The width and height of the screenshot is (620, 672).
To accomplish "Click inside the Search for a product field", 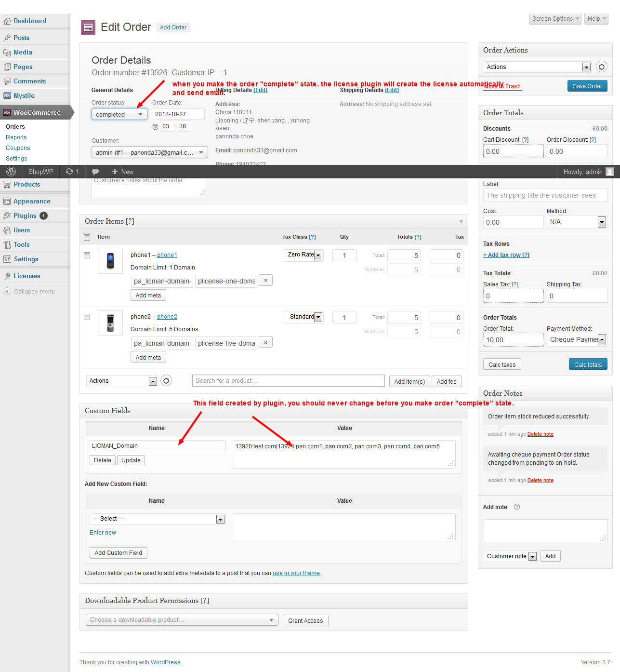I will tap(288, 380).
